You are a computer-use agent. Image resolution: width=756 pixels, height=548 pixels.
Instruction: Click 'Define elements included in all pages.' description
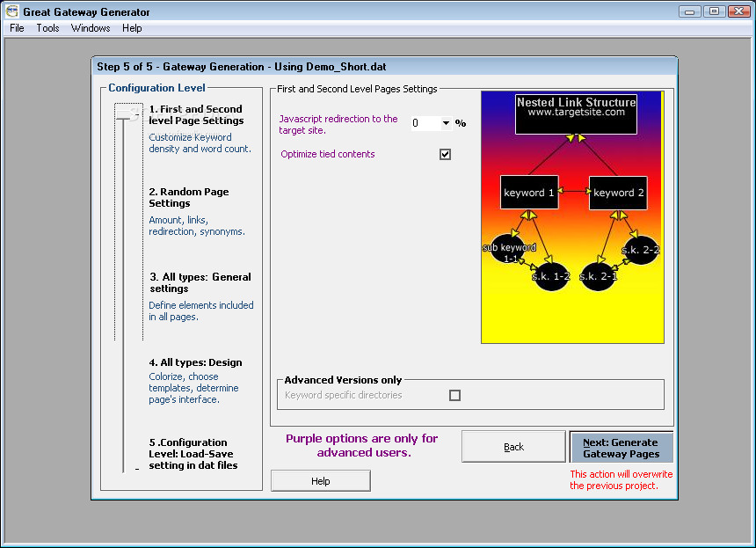click(x=201, y=311)
